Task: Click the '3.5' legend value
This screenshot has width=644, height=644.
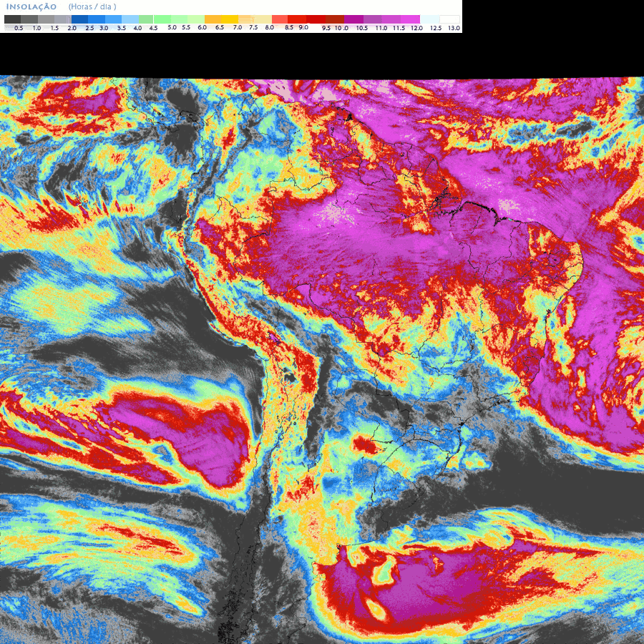Action: click(121, 28)
